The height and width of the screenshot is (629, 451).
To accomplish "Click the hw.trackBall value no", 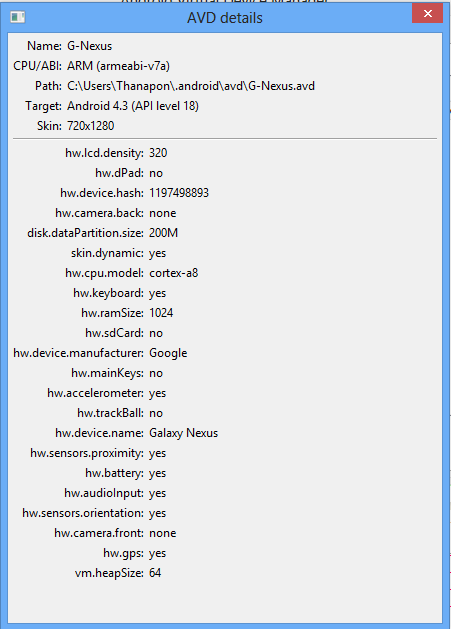I will click(156, 413).
